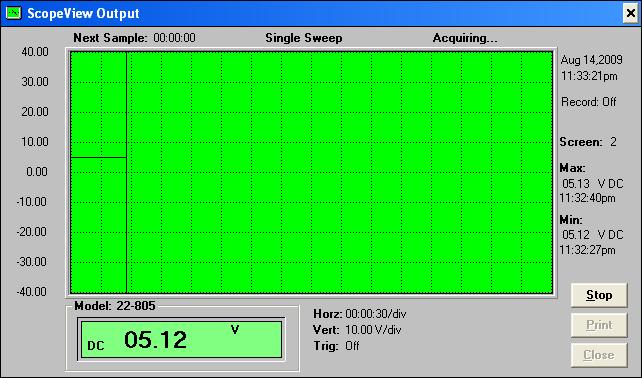
Task: Click the vertical sweep cursor line on graph
Action: pyautogui.click(x=127, y=172)
